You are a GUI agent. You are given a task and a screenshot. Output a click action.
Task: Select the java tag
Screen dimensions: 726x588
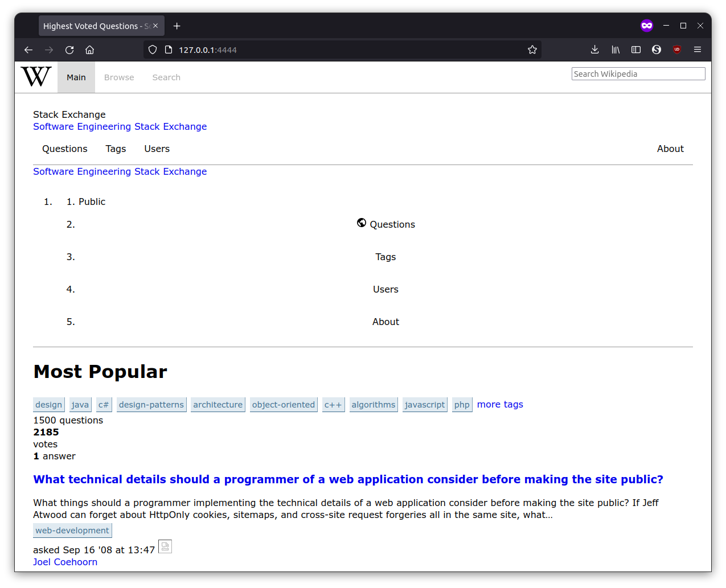point(80,405)
